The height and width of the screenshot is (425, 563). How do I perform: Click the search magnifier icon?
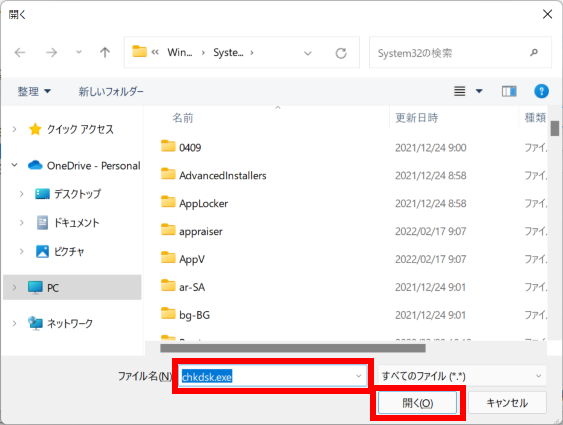[534, 53]
